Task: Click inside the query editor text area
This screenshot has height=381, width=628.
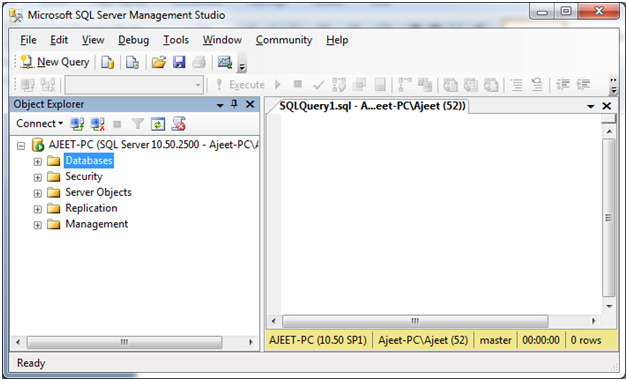Action: [x=441, y=214]
